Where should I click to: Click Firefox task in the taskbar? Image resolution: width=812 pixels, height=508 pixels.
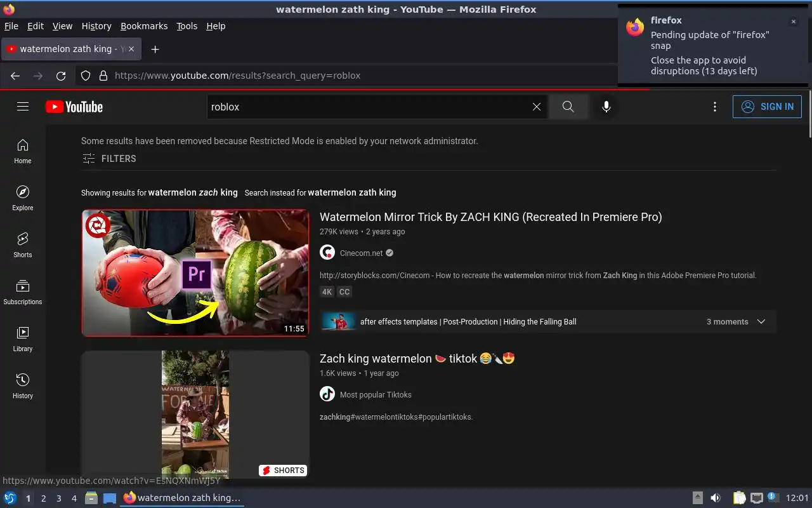(183, 498)
